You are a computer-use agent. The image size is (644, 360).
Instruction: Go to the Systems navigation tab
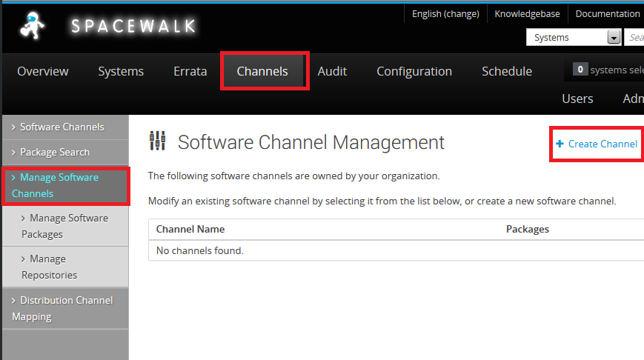[121, 71]
